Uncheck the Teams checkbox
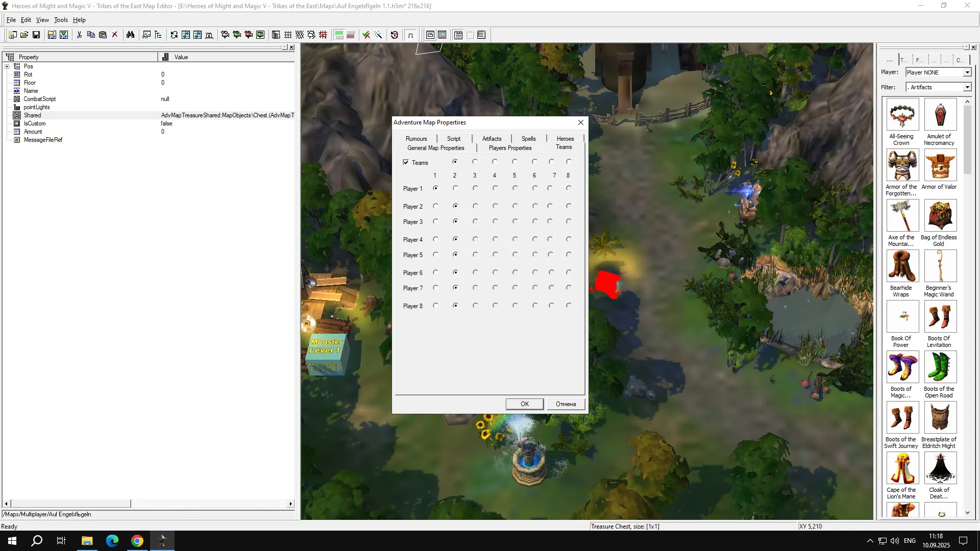 click(x=406, y=163)
